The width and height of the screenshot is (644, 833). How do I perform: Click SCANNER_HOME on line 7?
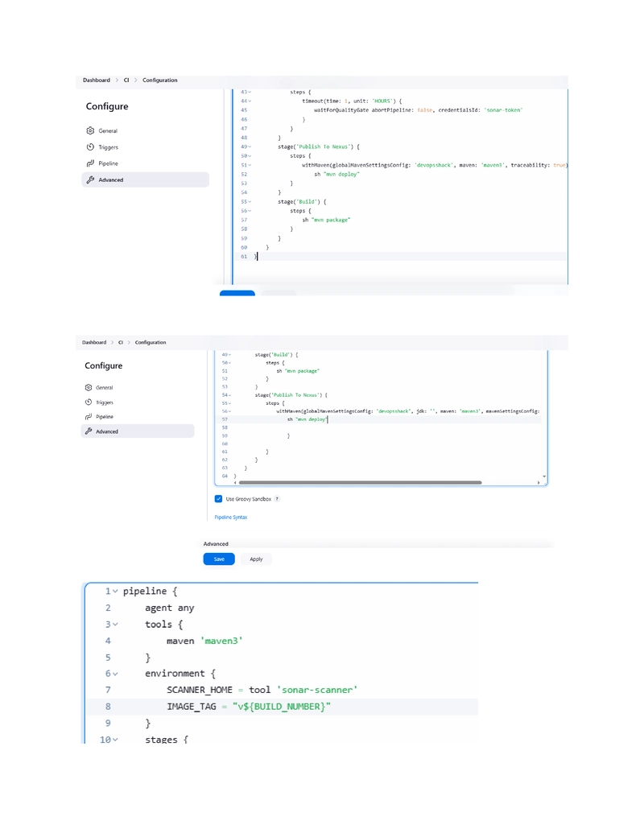click(x=200, y=690)
